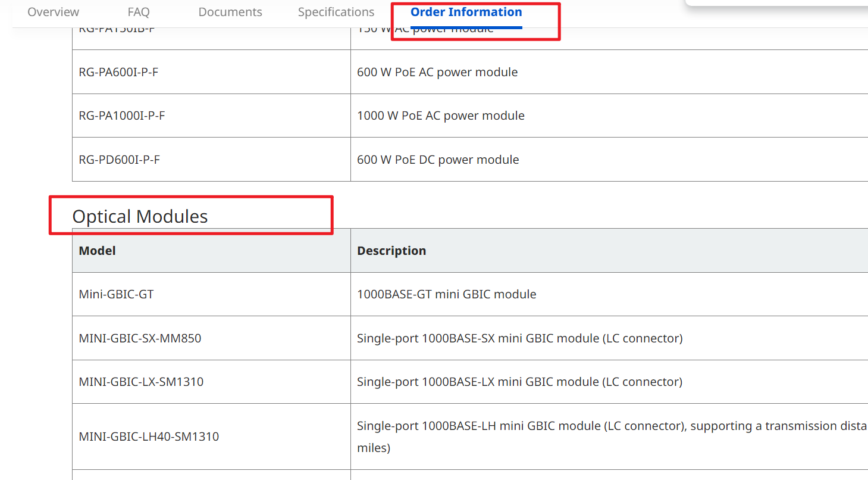The width and height of the screenshot is (868, 480).
Task: Click the Description column header
Action: pos(391,251)
